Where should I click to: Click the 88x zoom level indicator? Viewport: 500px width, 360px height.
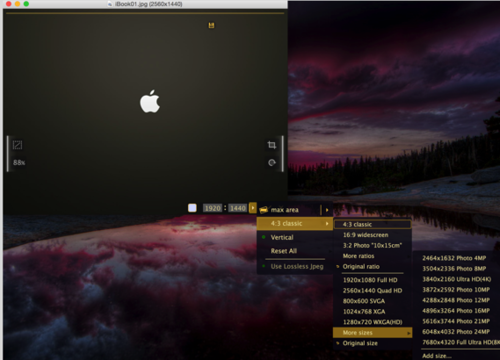[x=19, y=163]
